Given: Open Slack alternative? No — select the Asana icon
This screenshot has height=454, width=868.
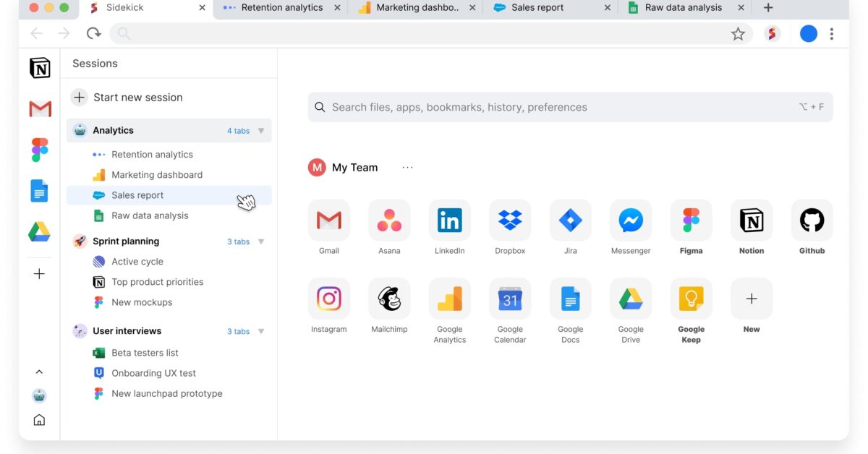Looking at the screenshot, I should tap(389, 220).
